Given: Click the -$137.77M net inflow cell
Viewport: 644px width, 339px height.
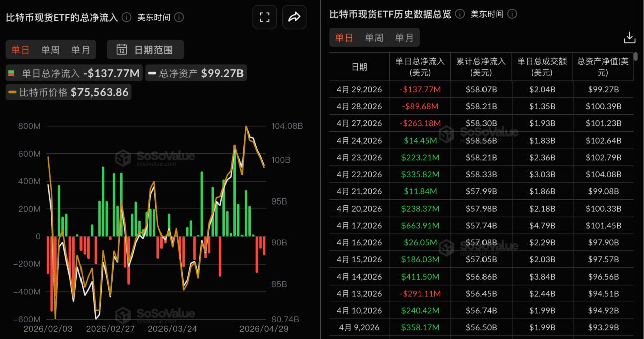Looking at the screenshot, I should click(420, 89).
